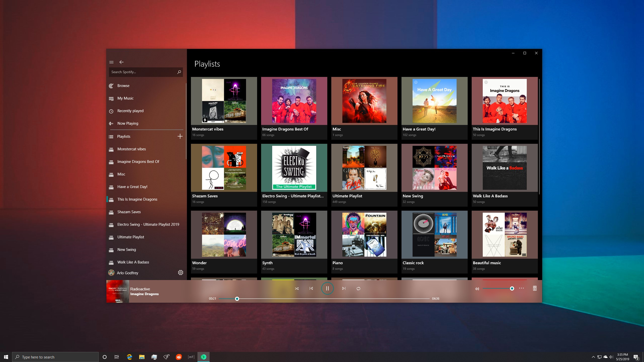Click the search magnifier icon

[x=179, y=72]
